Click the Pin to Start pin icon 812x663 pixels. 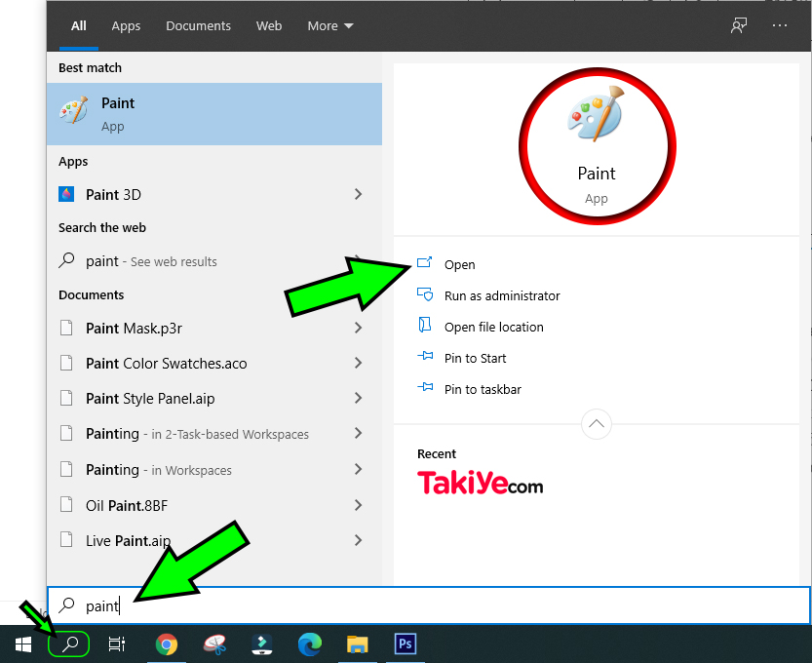[x=425, y=357]
